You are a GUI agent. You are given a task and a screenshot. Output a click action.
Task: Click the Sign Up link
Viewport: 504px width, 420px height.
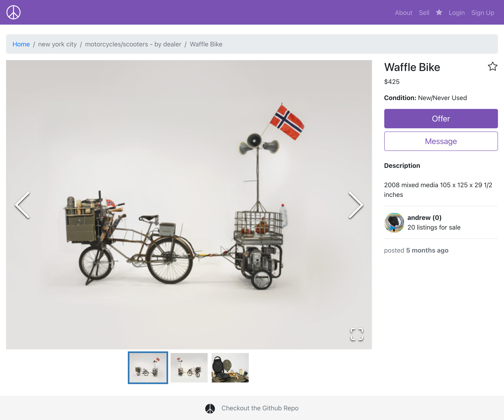[x=482, y=12]
